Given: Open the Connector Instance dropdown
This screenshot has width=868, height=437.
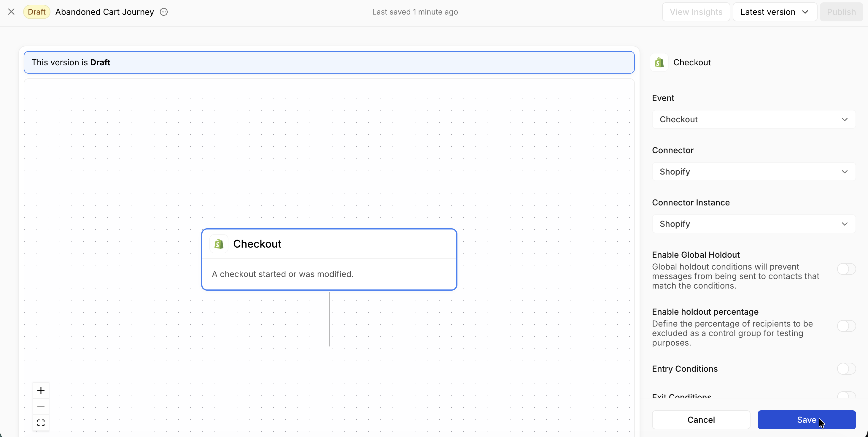Looking at the screenshot, I should [753, 224].
